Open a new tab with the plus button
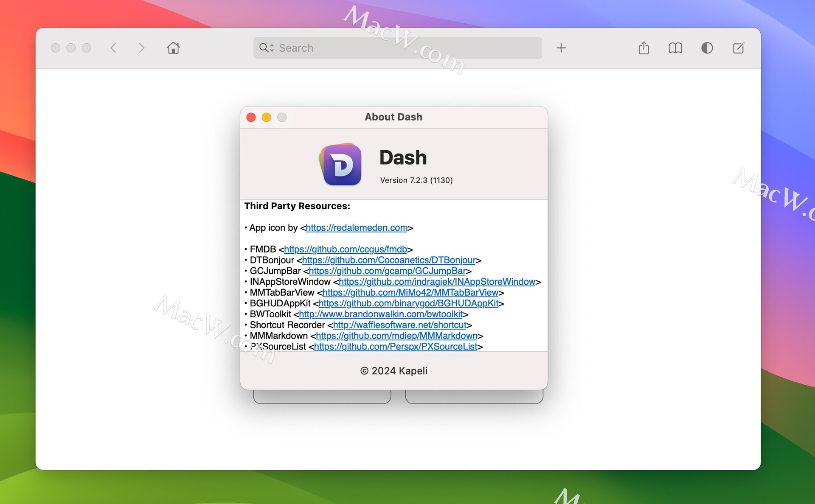 (x=561, y=48)
